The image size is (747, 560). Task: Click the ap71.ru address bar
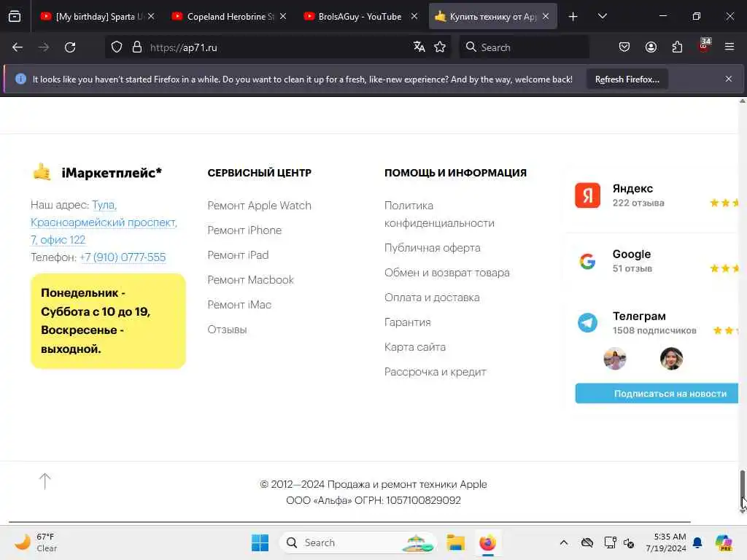(279, 47)
